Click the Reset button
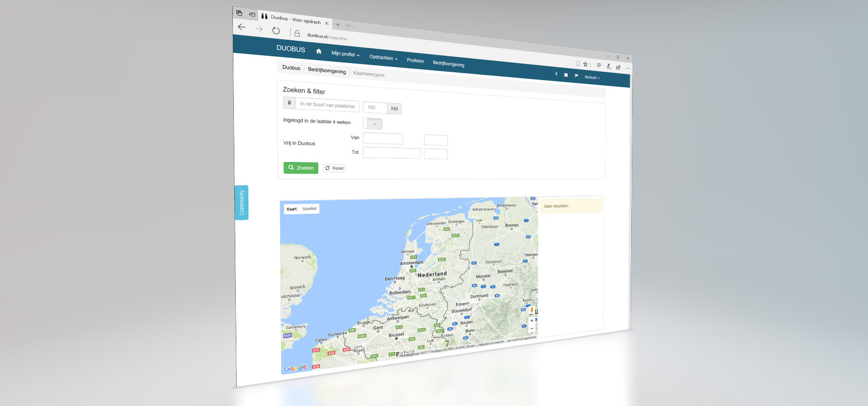The height and width of the screenshot is (406, 868). coord(334,168)
